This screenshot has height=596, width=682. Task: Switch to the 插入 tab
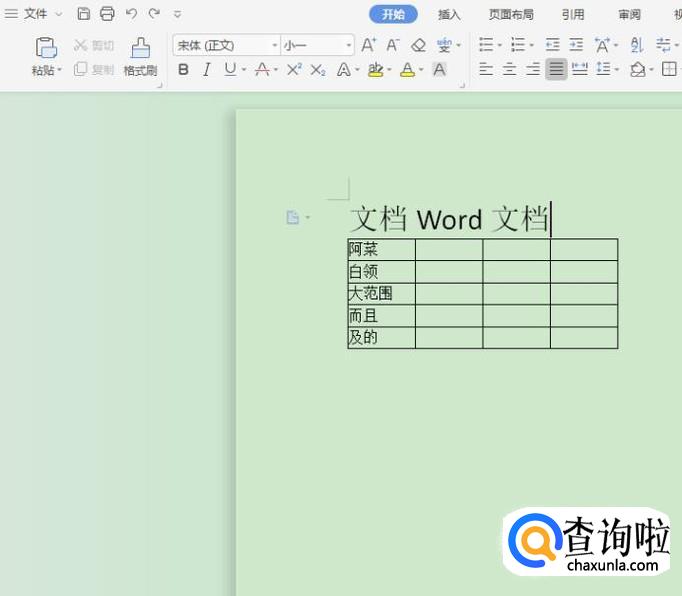(x=449, y=15)
